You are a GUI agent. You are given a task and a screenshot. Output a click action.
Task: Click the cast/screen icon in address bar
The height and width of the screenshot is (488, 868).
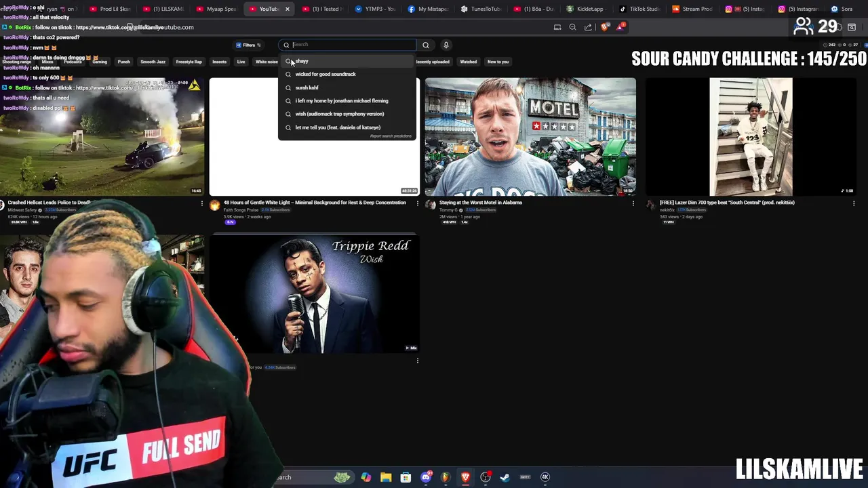click(557, 27)
